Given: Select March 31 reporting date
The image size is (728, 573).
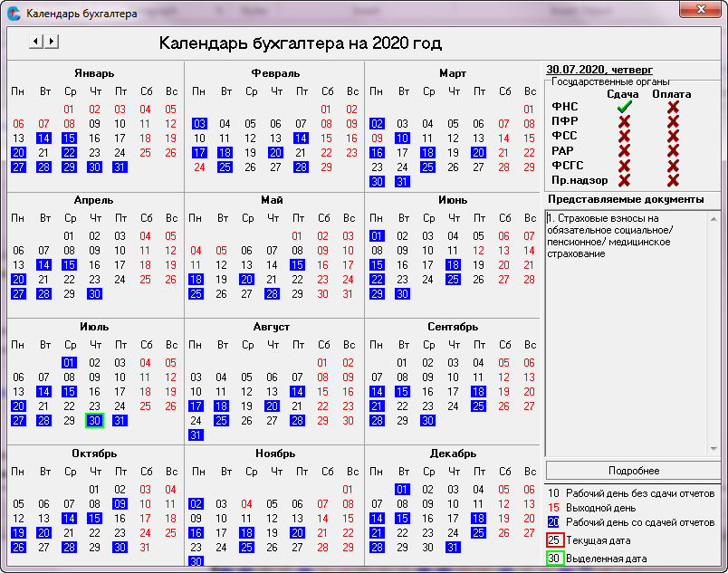Looking at the screenshot, I should point(402,181).
